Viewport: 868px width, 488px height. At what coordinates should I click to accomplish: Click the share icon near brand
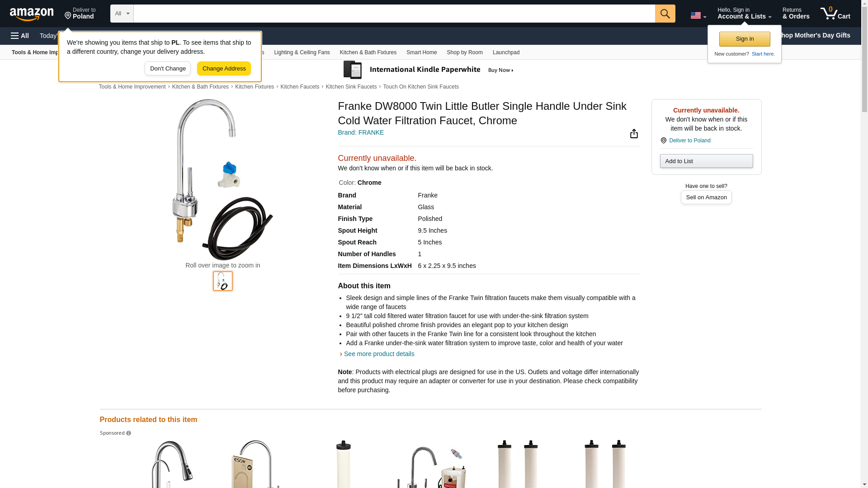634,133
